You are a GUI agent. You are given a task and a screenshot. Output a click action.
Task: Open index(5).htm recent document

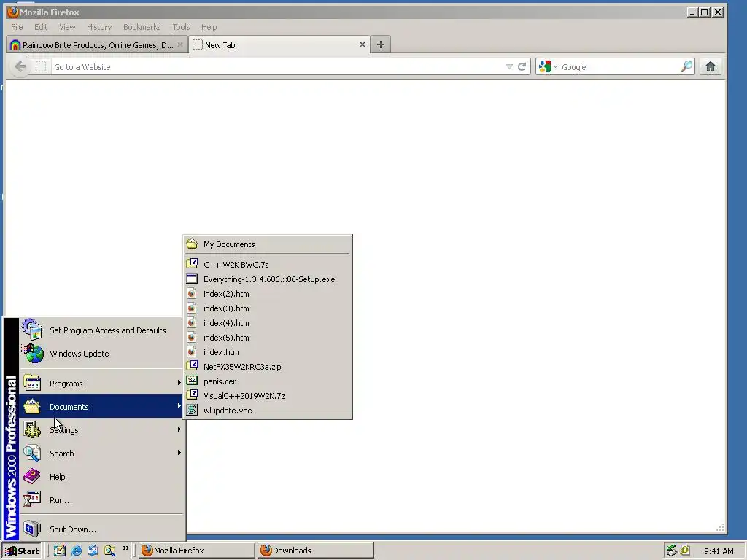click(268, 338)
